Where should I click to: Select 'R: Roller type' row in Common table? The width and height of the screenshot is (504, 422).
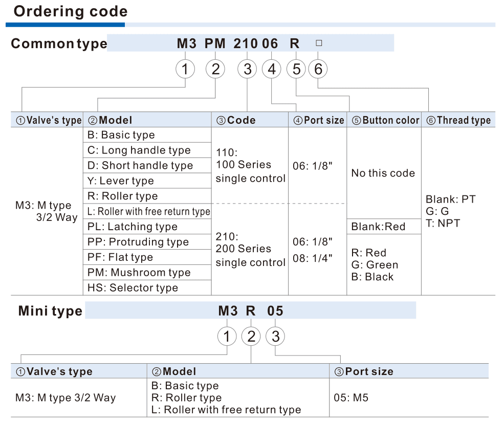click(147, 196)
